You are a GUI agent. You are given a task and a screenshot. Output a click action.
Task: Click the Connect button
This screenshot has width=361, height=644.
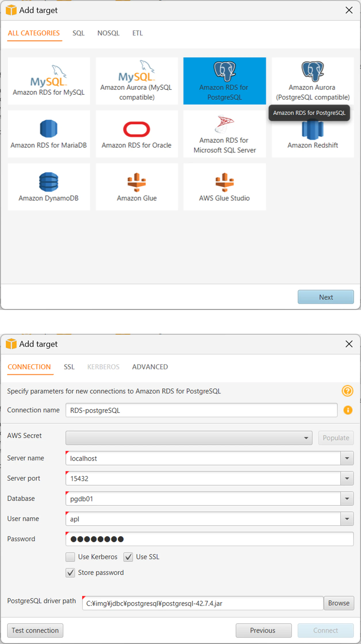tap(326, 630)
